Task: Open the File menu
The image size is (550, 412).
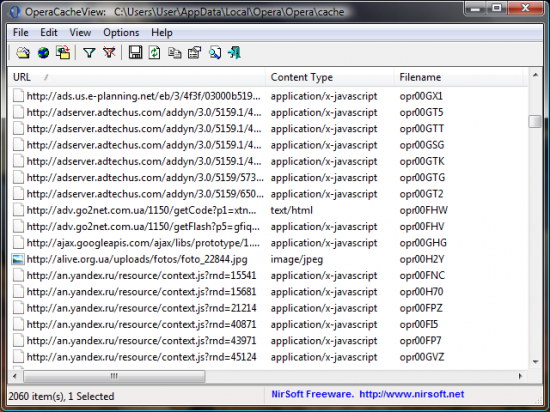Action: pos(21,33)
